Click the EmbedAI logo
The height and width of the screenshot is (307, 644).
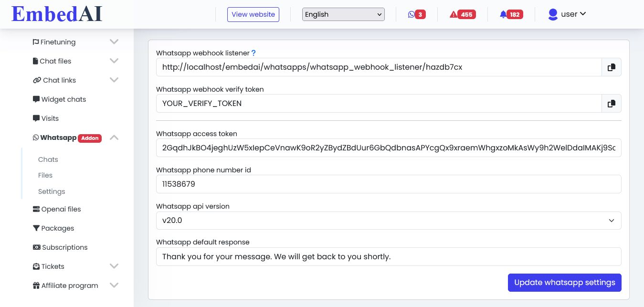tap(57, 14)
